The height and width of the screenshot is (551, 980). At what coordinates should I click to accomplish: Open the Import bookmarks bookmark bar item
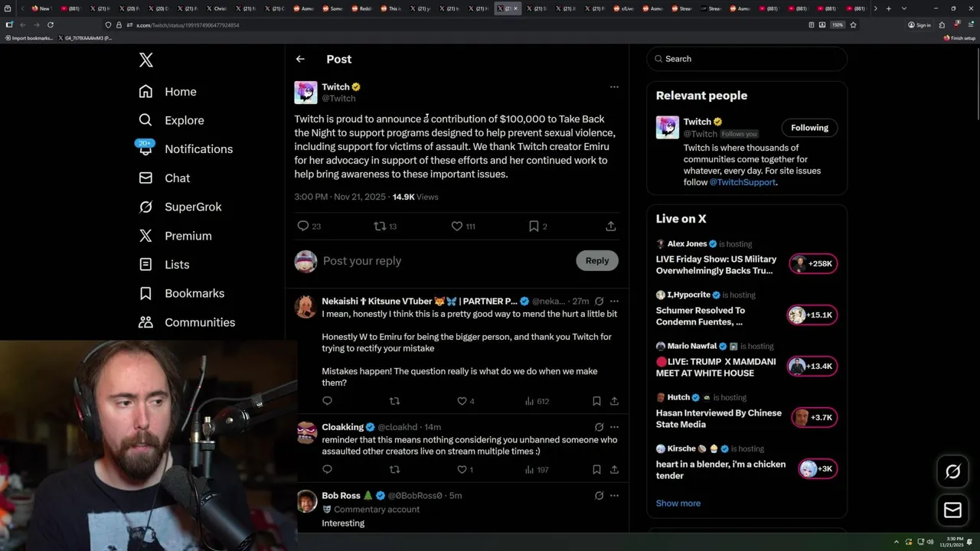pyautogui.click(x=29, y=37)
